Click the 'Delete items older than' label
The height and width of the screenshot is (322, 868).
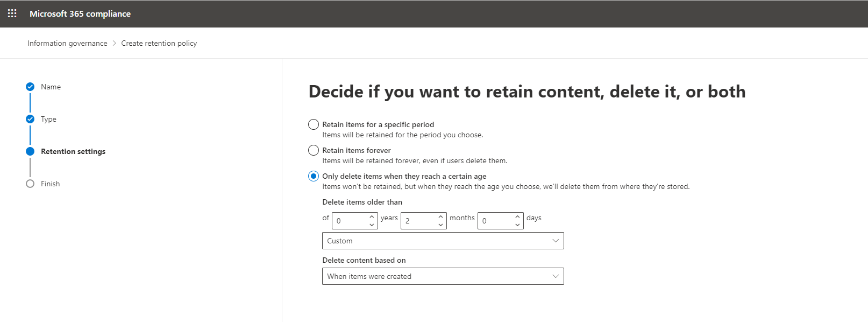[362, 202]
